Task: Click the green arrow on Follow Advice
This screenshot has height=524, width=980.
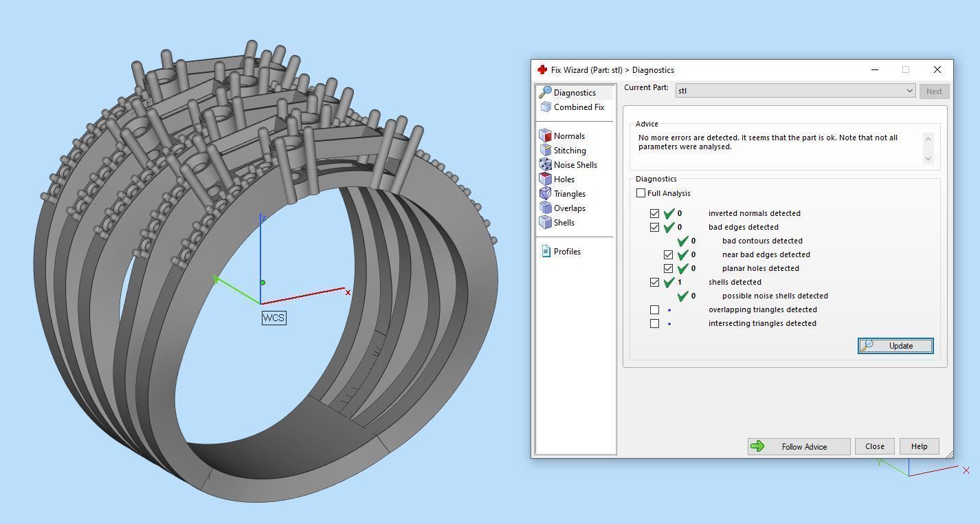Action: [x=757, y=446]
